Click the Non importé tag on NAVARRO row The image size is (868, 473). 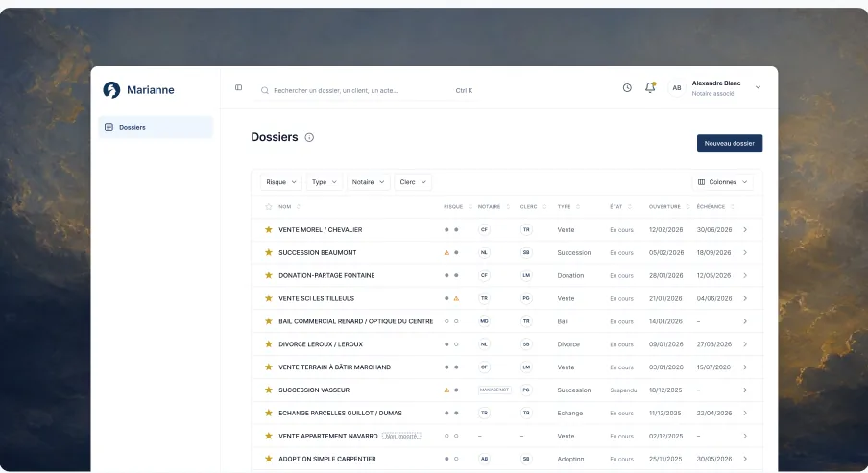point(401,436)
